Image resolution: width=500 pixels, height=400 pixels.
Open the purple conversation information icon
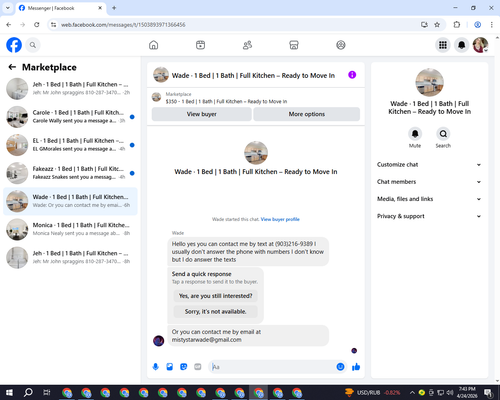tap(352, 75)
